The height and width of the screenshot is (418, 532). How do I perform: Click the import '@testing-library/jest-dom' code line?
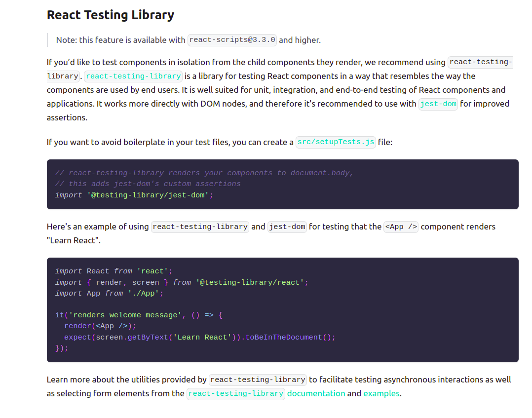coord(134,195)
